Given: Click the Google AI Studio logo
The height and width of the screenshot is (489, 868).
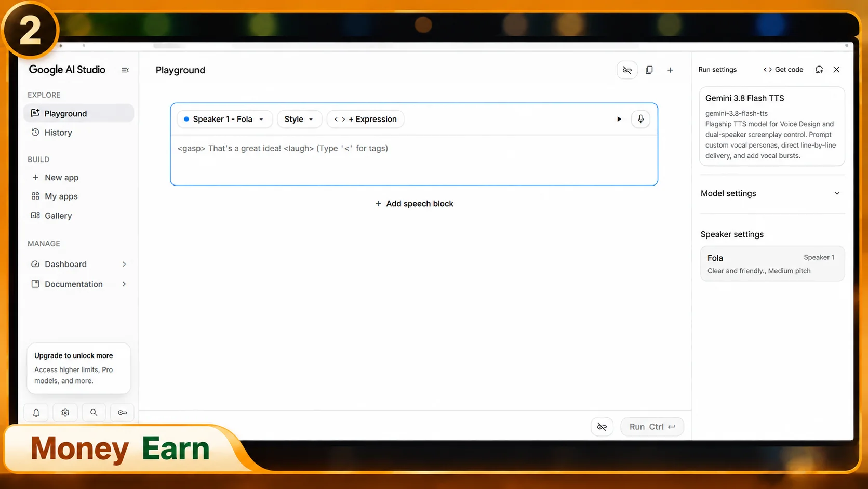Looking at the screenshot, I should tap(67, 70).
